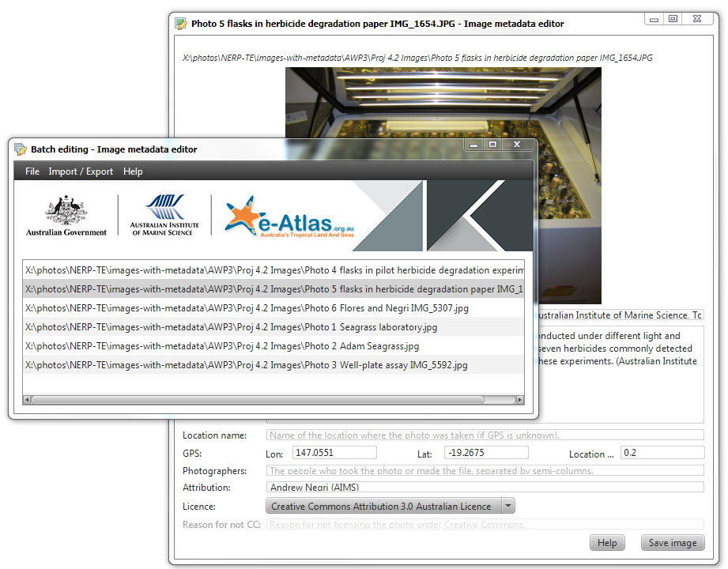Click the description text area mentioning seven herbicides
The height and width of the screenshot is (569, 728).
coord(621,374)
